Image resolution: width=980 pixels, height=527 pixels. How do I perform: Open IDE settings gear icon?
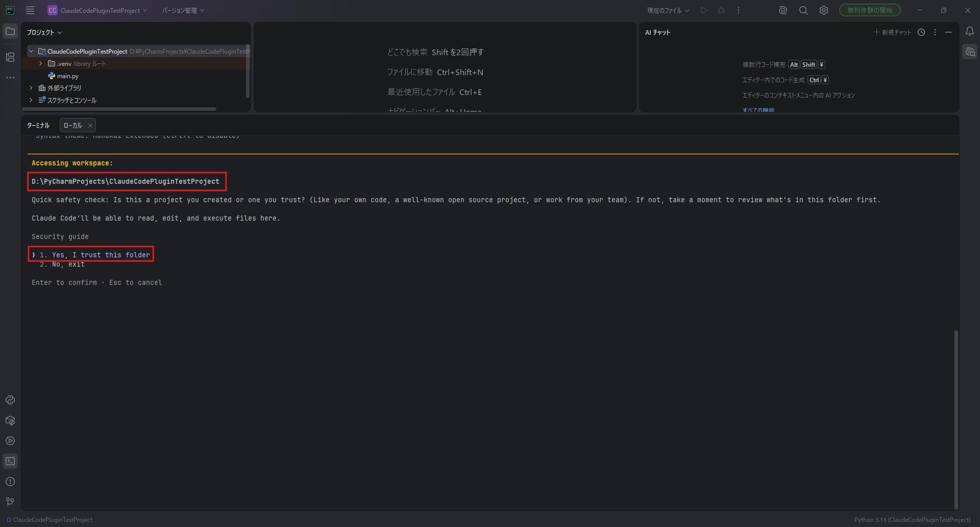(824, 10)
